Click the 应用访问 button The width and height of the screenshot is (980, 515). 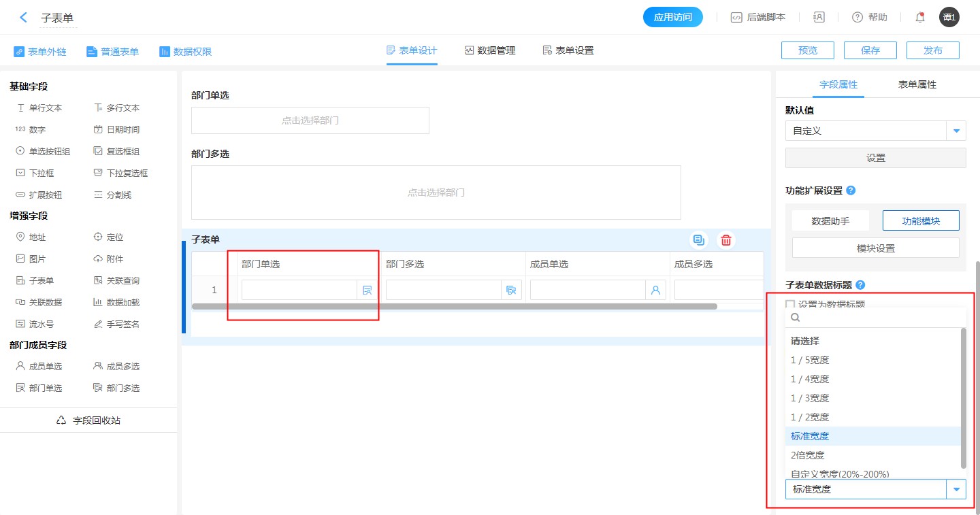672,18
